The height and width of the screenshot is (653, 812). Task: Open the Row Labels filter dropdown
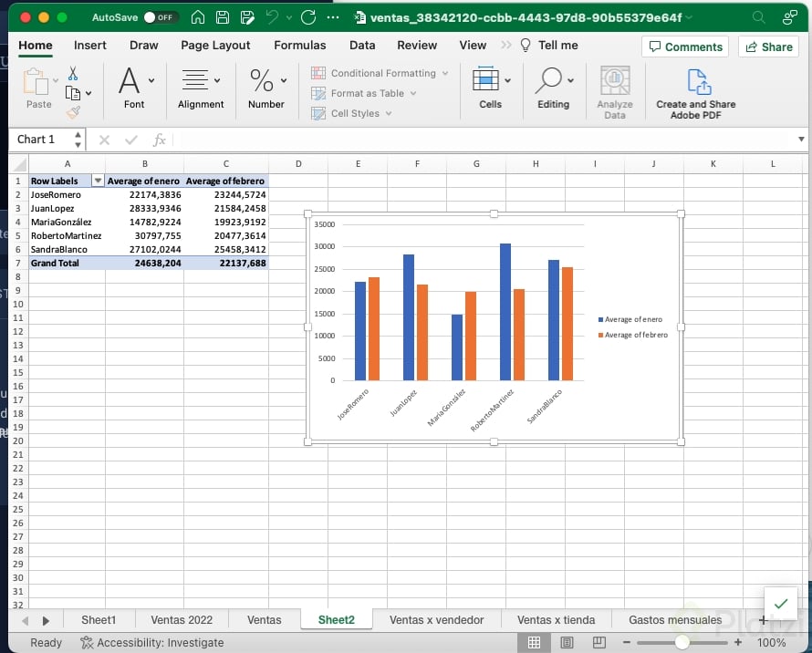99,181
